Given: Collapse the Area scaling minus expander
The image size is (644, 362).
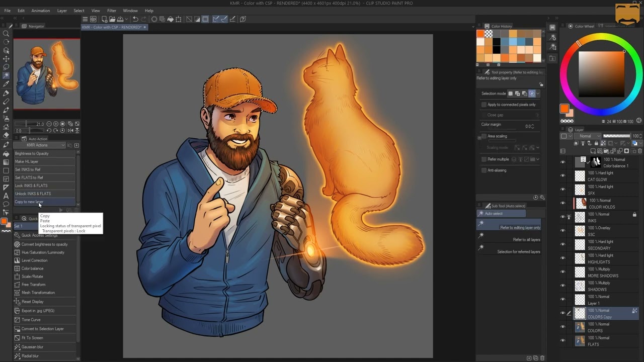Looking at the screenshot, I should tap(479, 137).
